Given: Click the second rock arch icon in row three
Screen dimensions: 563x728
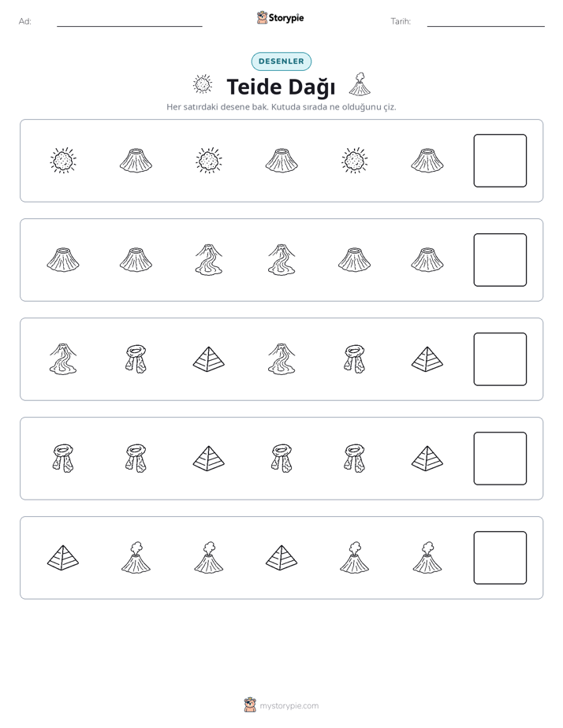Looking at the screenshot, I should click(355, 359).
